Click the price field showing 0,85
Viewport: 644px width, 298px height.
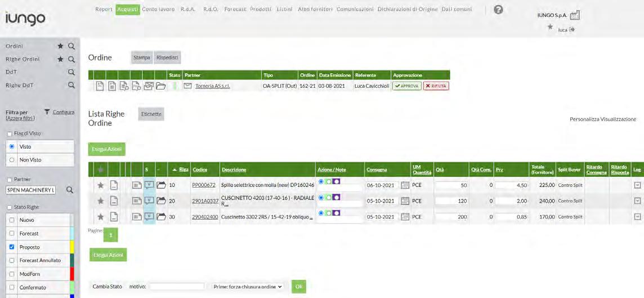point(511,217)
